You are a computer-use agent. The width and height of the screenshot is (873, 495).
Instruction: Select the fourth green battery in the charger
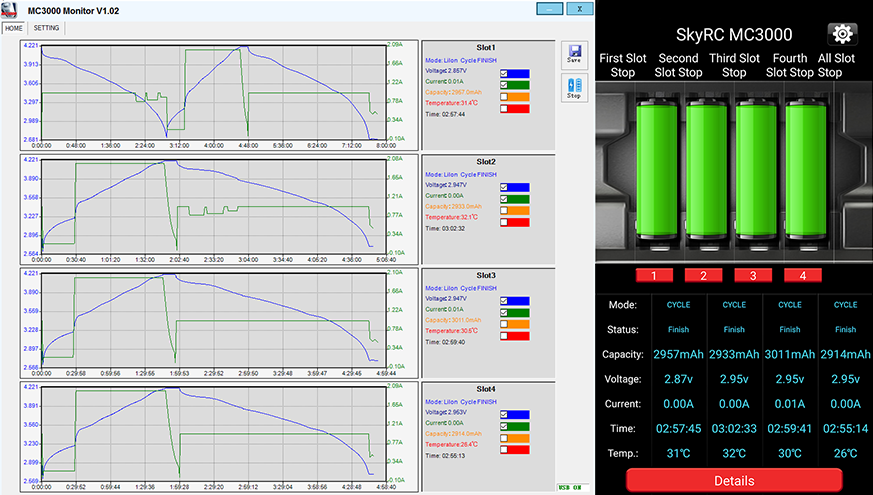click(x=804, y=170)
